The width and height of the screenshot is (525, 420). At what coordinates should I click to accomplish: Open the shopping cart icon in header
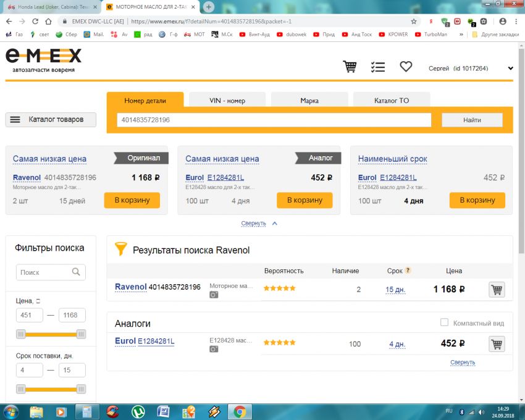[350, 67]
